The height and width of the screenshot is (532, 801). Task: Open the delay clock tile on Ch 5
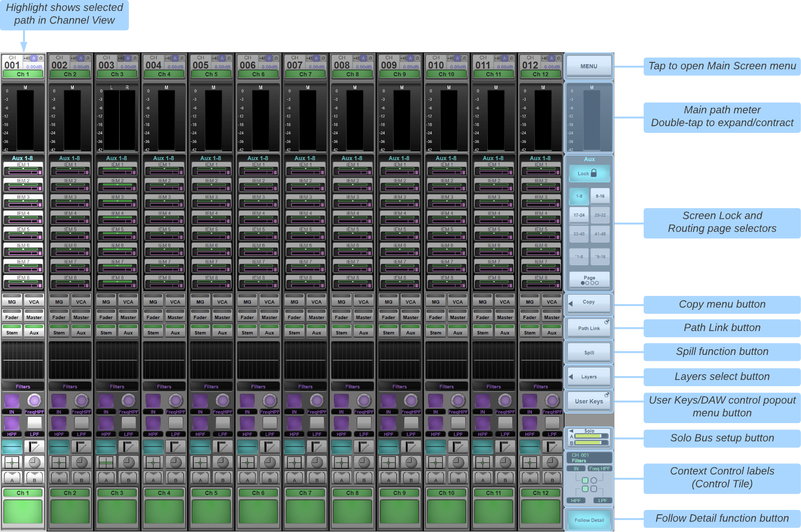tap(223, 462)
